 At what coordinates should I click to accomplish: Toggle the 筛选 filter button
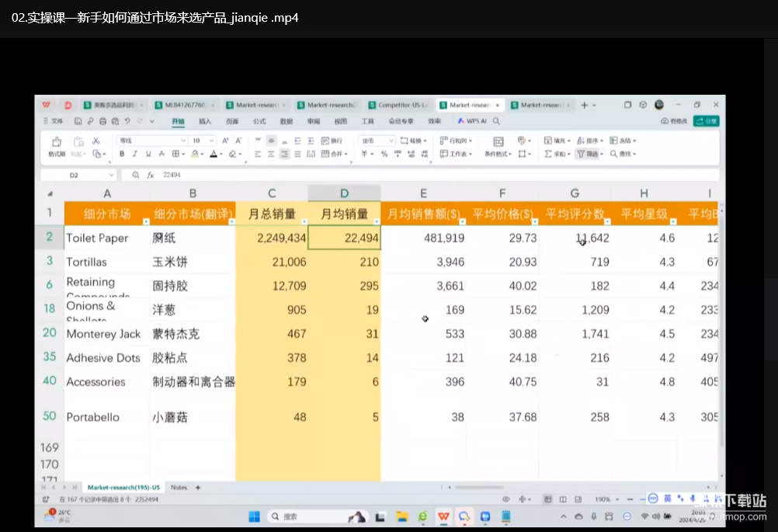click(x=588, y=154)
